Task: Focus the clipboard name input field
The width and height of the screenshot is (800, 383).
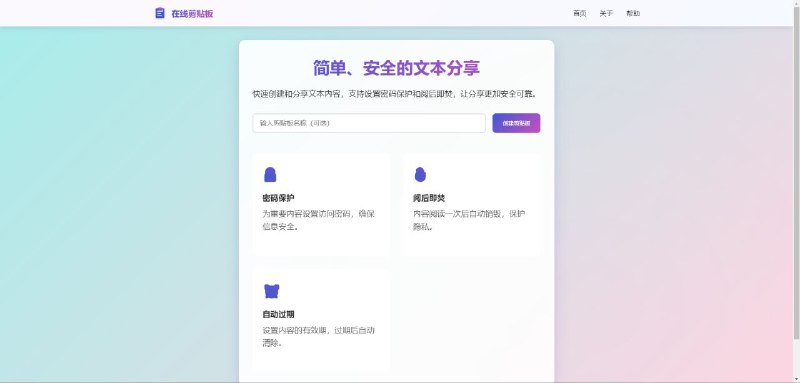Action: [x=369, y=123]
